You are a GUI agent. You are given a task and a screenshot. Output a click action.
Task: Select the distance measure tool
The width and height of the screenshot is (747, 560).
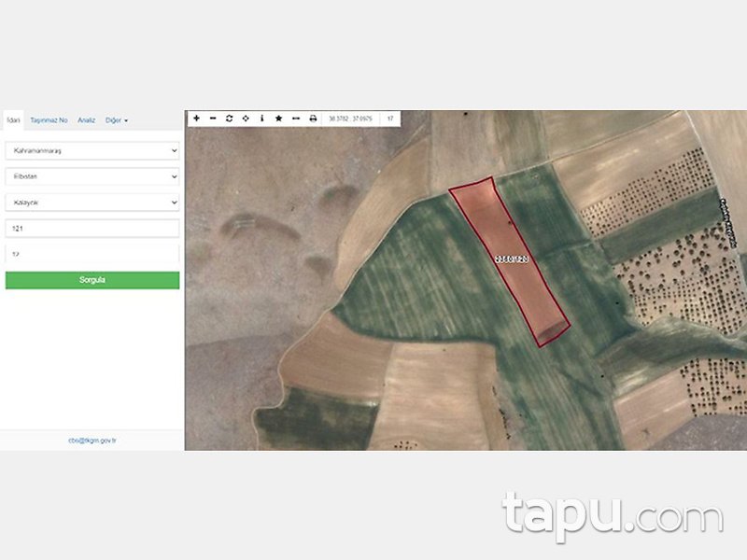coord(296,119)
